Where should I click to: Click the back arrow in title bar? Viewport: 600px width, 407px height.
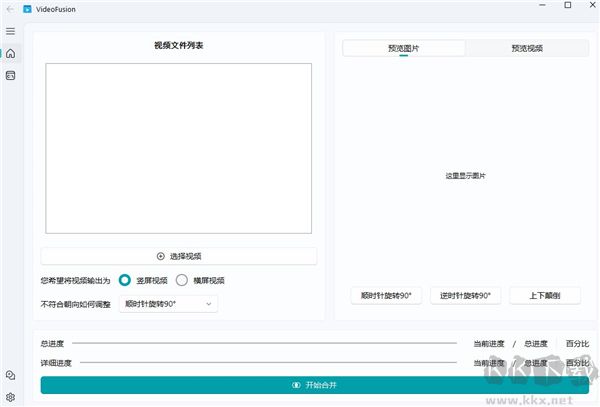(x=10, y=9)
